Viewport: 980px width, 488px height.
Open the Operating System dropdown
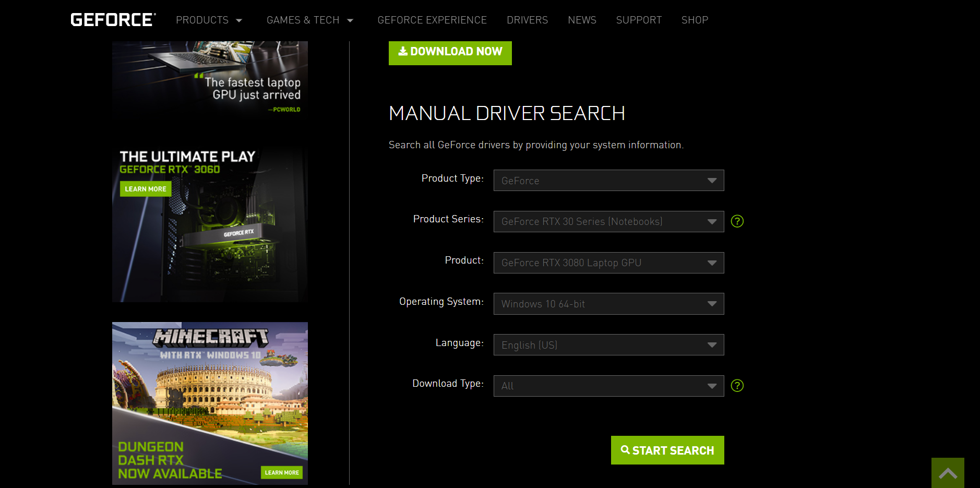(608, 304)
